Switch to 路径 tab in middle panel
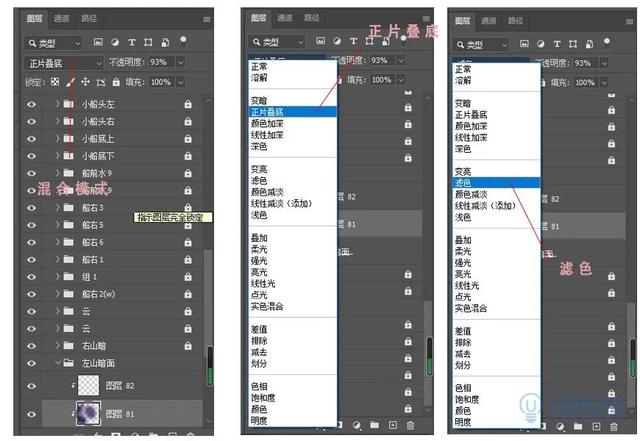The image size is (640, 441). [x=311, y=18]
